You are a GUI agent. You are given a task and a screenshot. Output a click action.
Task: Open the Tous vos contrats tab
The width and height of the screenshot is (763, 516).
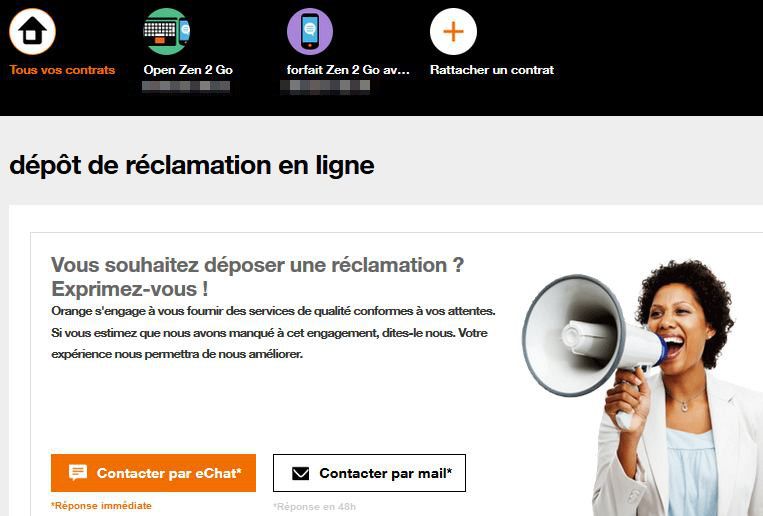[62, 70]
